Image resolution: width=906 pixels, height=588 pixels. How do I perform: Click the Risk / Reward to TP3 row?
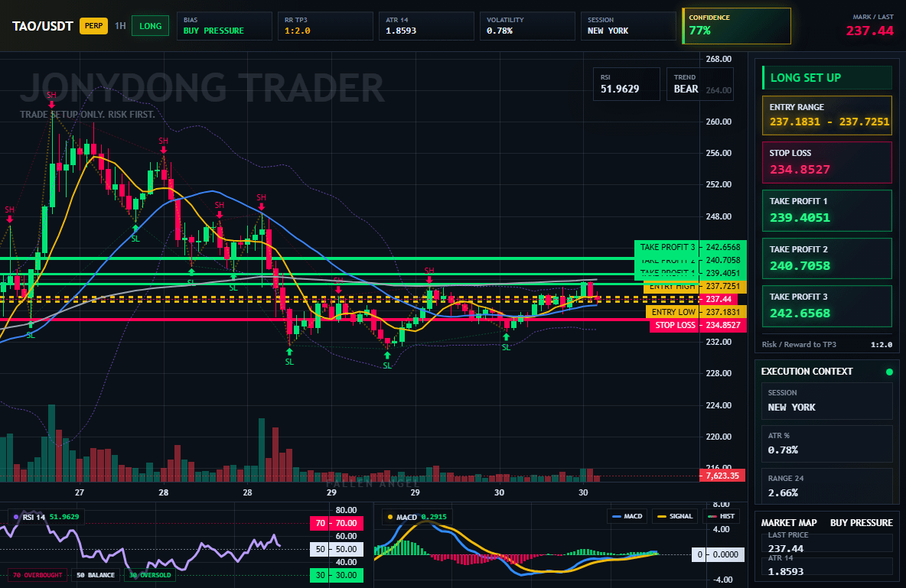(x=827, y=344)
